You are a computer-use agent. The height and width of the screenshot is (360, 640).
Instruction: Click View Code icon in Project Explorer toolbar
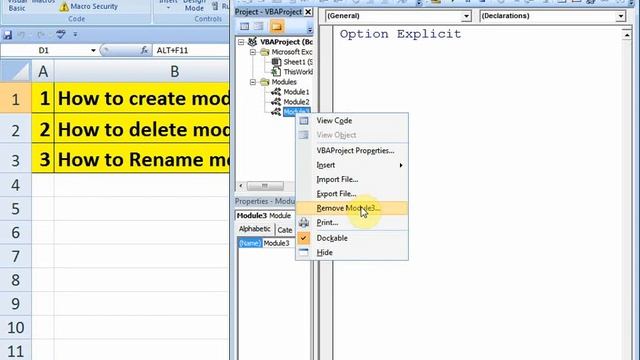[244, 27]
